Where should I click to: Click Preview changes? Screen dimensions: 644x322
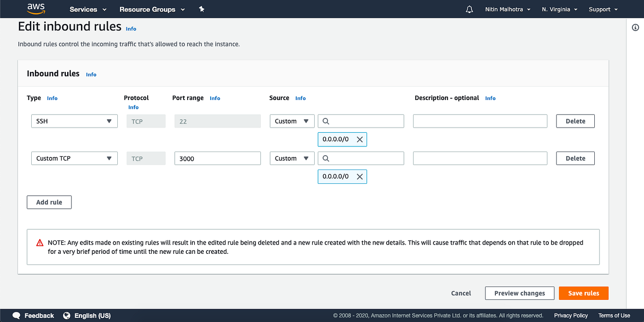(x=519, y=293)
